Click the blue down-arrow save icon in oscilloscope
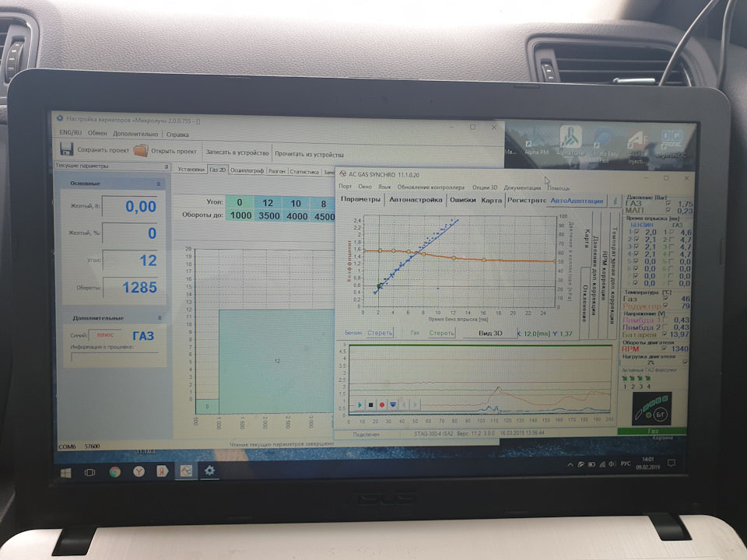This screenshot has height=560, width=747. coord(393,404)
